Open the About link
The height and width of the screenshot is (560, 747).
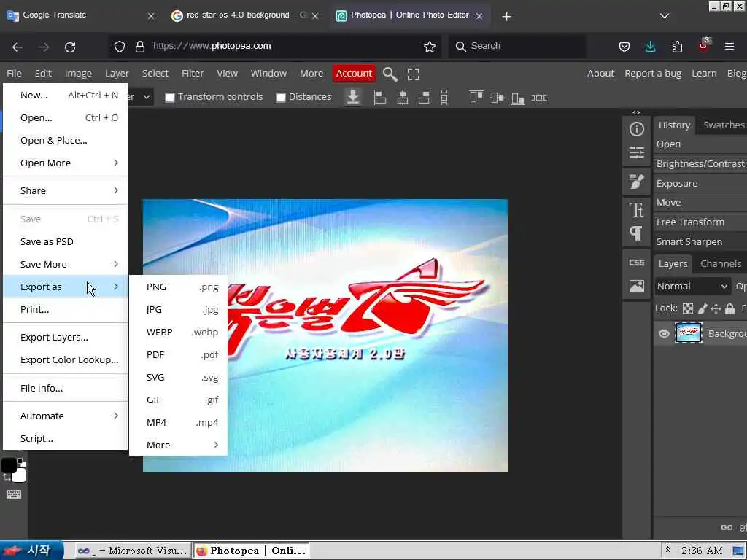(x=601, y=74)
